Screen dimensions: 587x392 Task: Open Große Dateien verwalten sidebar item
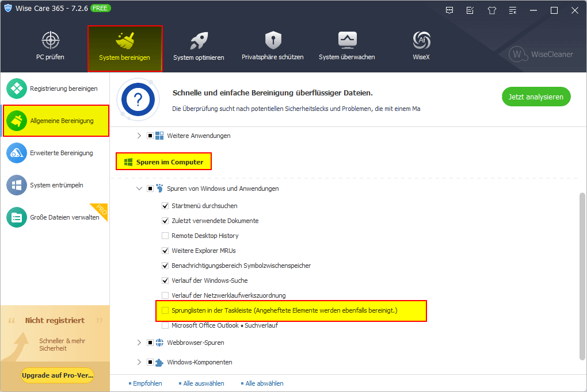pyautogui.click(x=55, y=217)
